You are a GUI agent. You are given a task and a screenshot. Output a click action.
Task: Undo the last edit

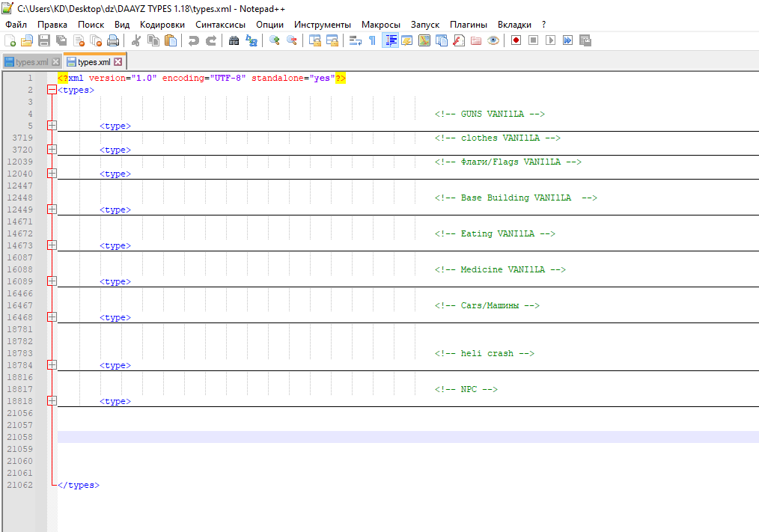[192, 40]
